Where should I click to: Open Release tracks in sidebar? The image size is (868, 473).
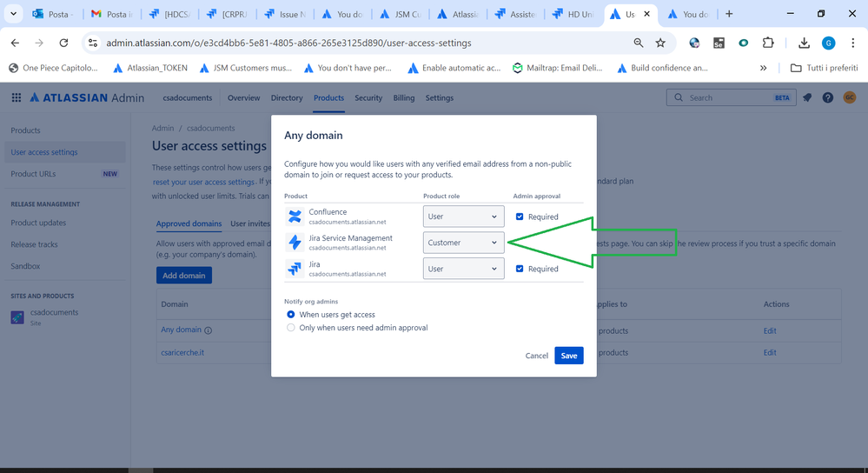[35, 244]
